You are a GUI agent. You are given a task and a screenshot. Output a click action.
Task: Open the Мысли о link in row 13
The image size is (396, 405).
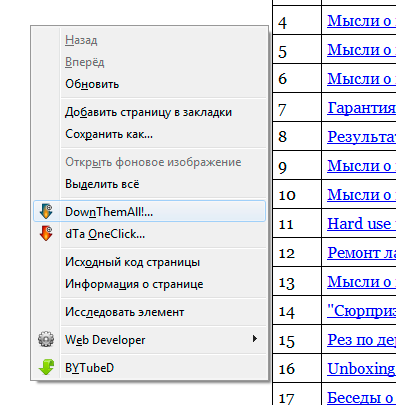361,282
